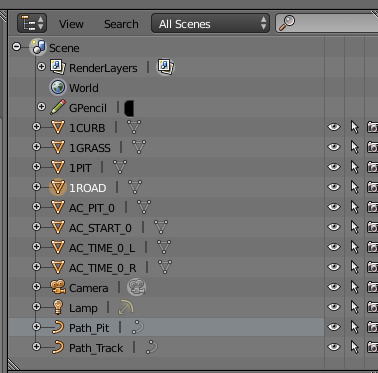This screenshot has height=373, width=378.
Task: Click the GPencil pencil icon
Action: (x=58, y=107)
